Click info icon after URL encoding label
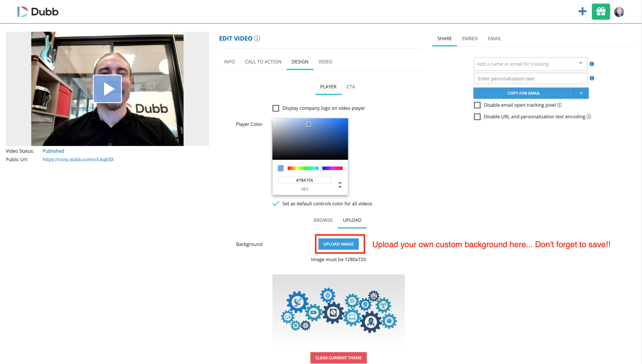642x364 pixels. tap(589, 116)
